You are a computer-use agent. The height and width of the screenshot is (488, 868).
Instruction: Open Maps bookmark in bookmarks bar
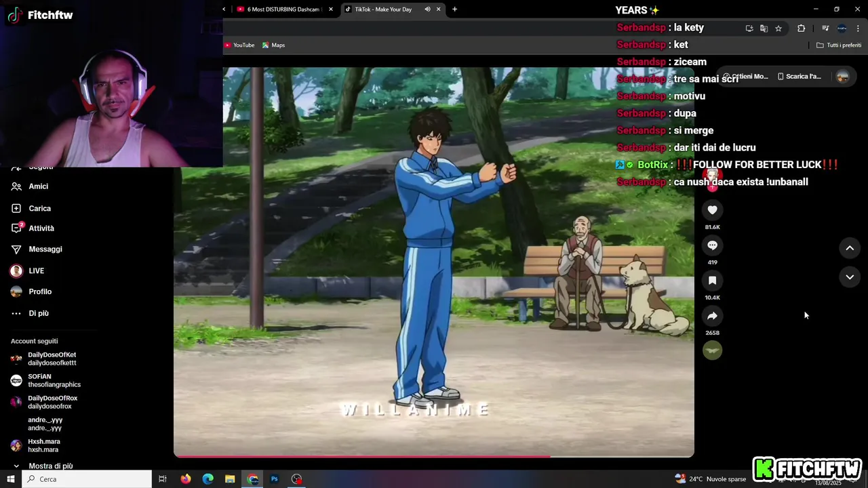tap(273, 45)
